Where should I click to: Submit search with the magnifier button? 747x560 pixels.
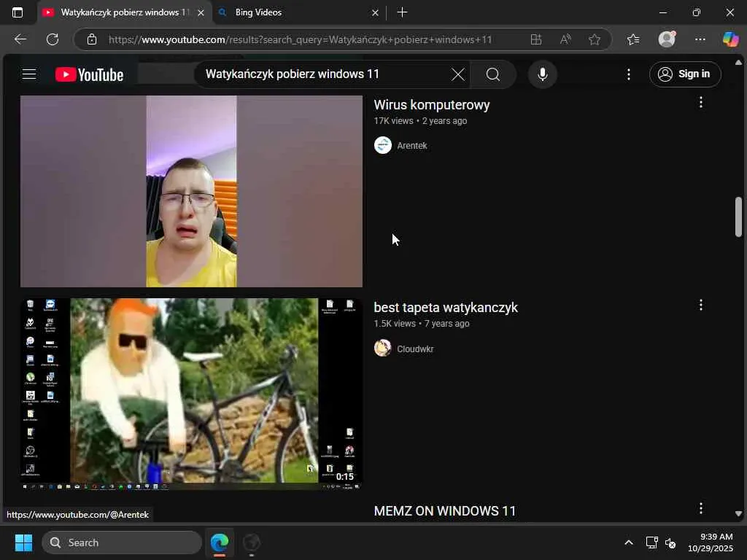pyautogui.click(x=493, y=74)
